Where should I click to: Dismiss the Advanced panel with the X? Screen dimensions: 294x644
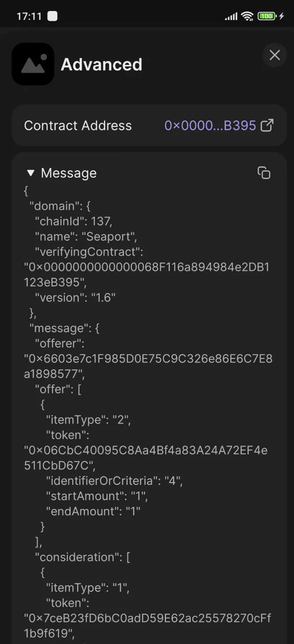pyautogui.click(x=275, y=56)
